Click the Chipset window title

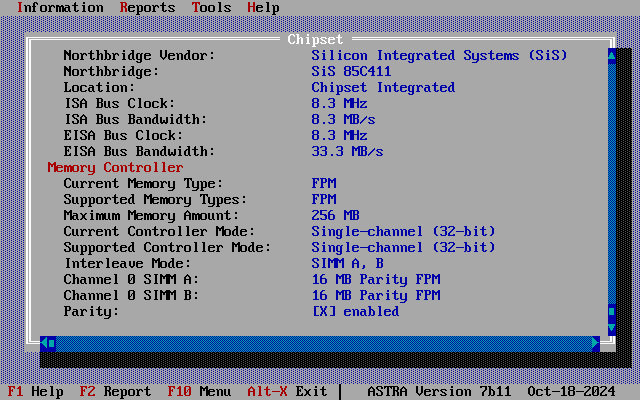tap(315, 39)
